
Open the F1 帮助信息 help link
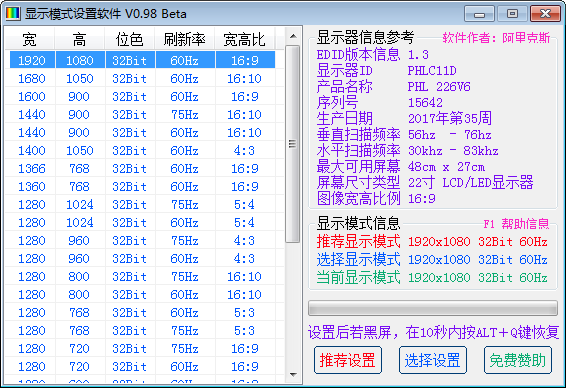(516, 224)
